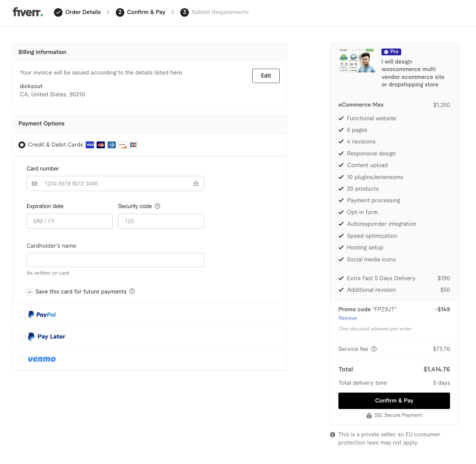Click the Confirm & Pay breadcrumb step
Screen dimensions: 476x464
[141, 12]
